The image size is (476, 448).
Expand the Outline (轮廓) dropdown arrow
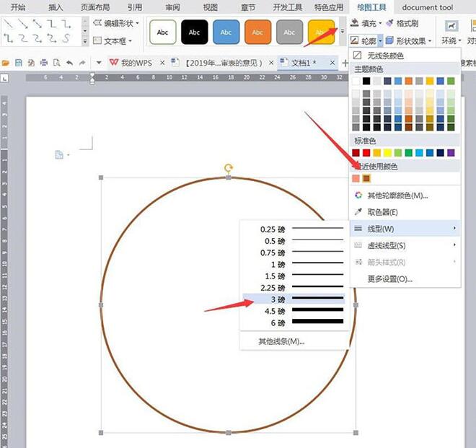pos(380,40)
